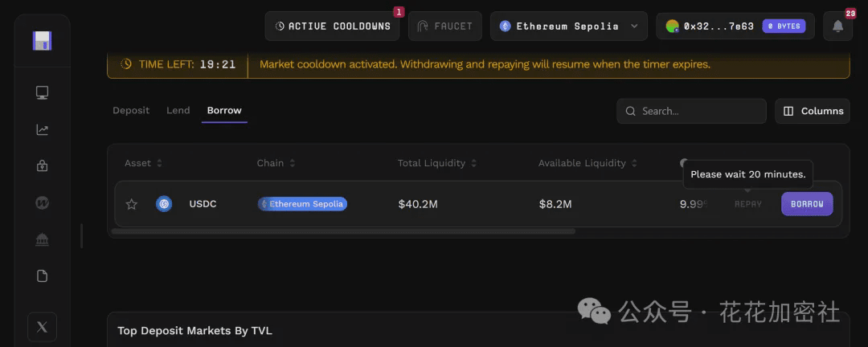Open the document page icon in sidebar
868x347 pixels.
pyautogui.click(x=43, y=276)
